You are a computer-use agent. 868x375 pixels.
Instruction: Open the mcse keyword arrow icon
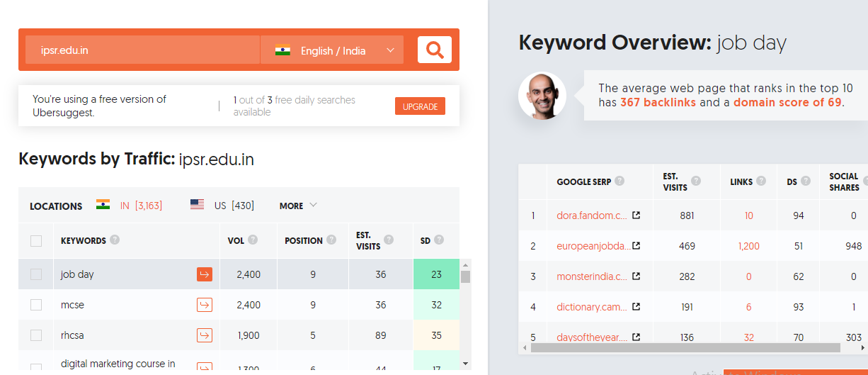[x=205, y=305]
